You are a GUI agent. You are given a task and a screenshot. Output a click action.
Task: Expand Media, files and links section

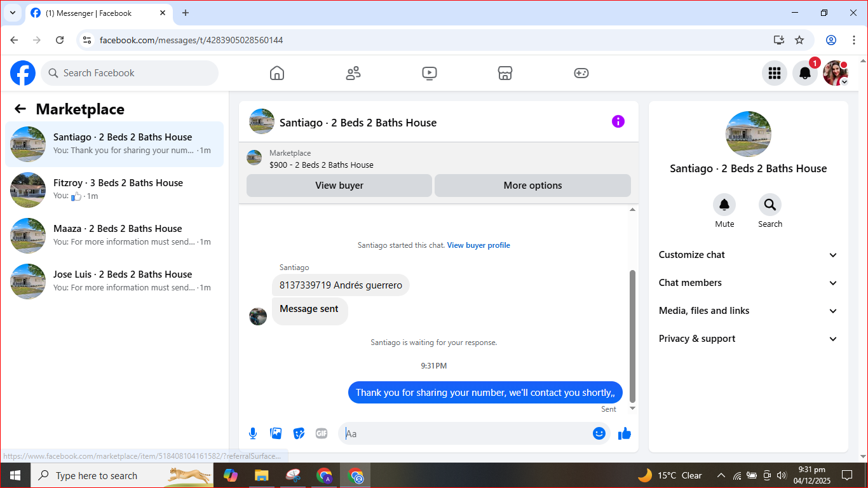point(749,311)
